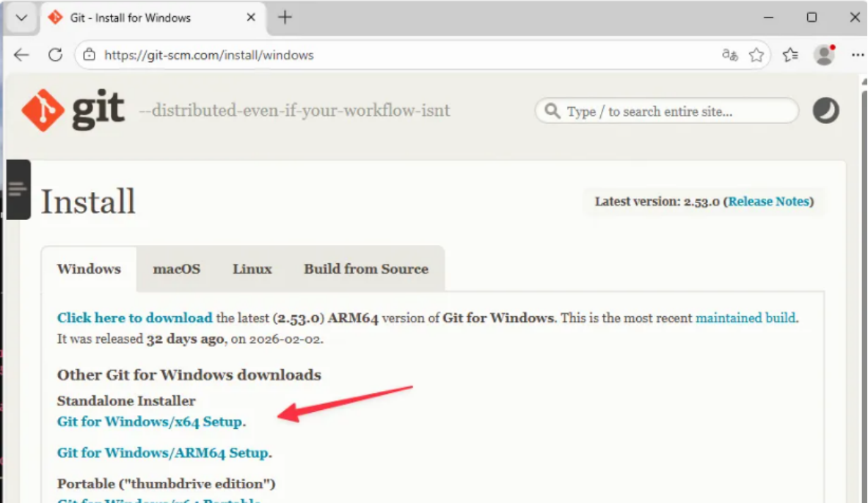This screenshot has height=503, width=868.
Task: Select the Build from Source tab
Action: point(366,269)
